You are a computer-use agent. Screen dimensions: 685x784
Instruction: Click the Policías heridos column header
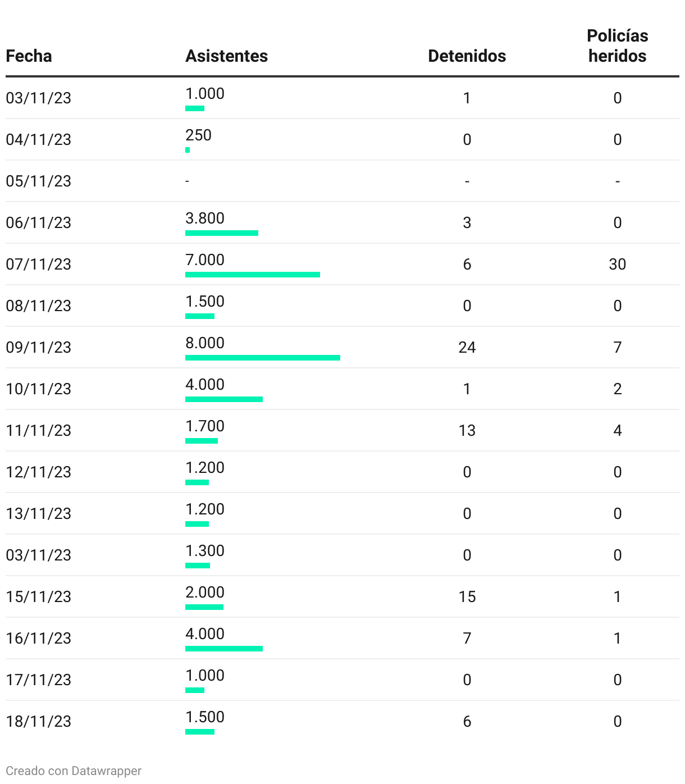617,46
